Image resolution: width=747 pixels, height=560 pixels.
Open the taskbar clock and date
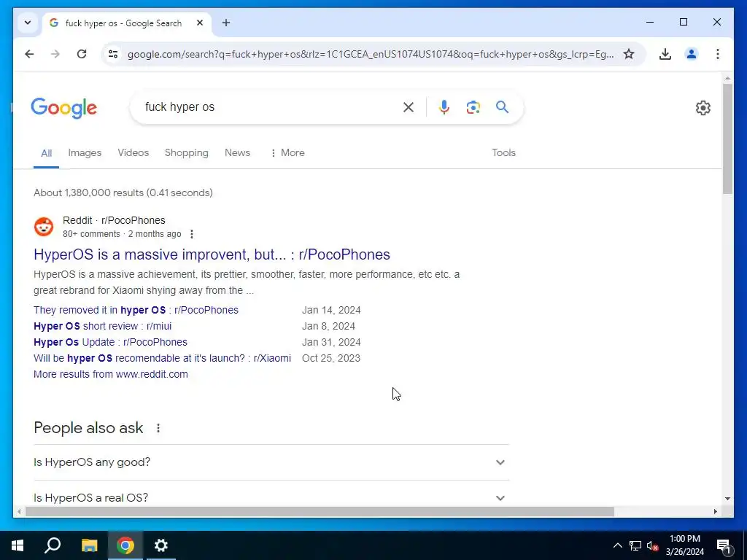click(x=684, y=545)
